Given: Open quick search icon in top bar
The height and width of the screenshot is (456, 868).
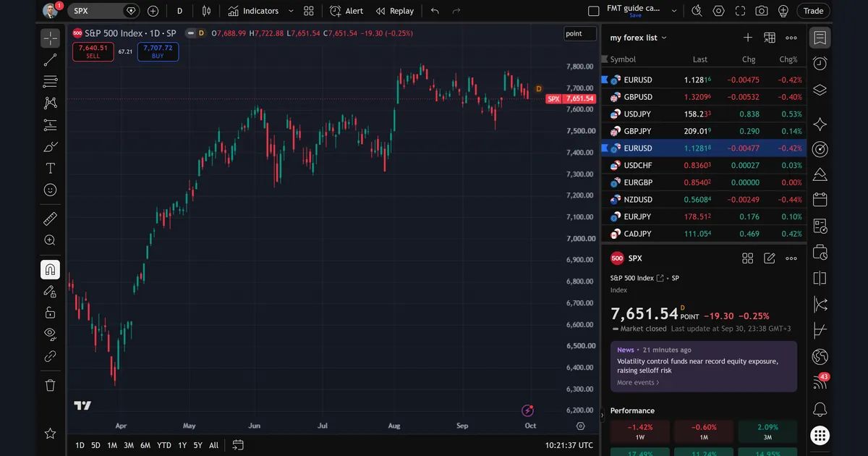Looking at the screenshot, I should [697, 11].
